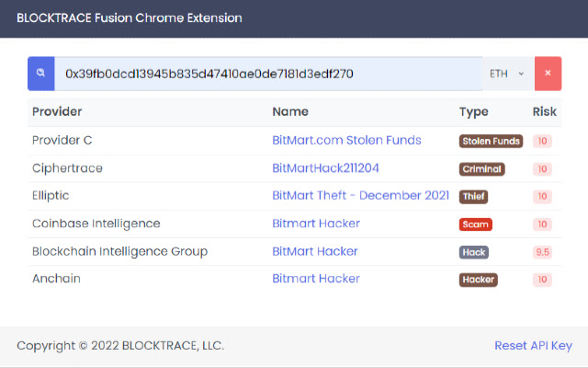Viewport: 588px width, 368px height.
Task: Open Blockchain Intelligence Group's BitMart Hacker link
Action: click(316, 251)
